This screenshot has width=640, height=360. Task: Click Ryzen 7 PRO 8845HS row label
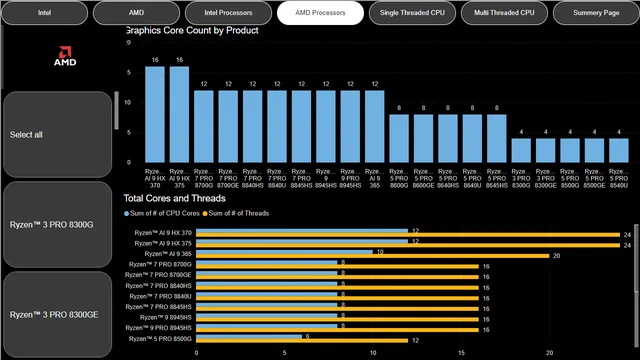pyautogui.click(x=158, y=307)
